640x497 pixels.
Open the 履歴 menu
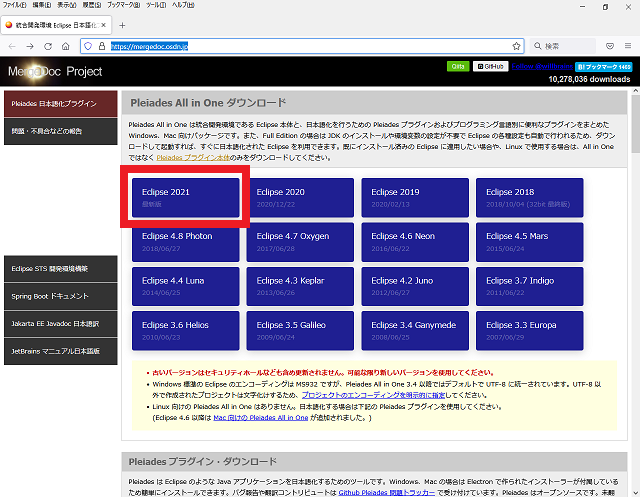(91, 5)
